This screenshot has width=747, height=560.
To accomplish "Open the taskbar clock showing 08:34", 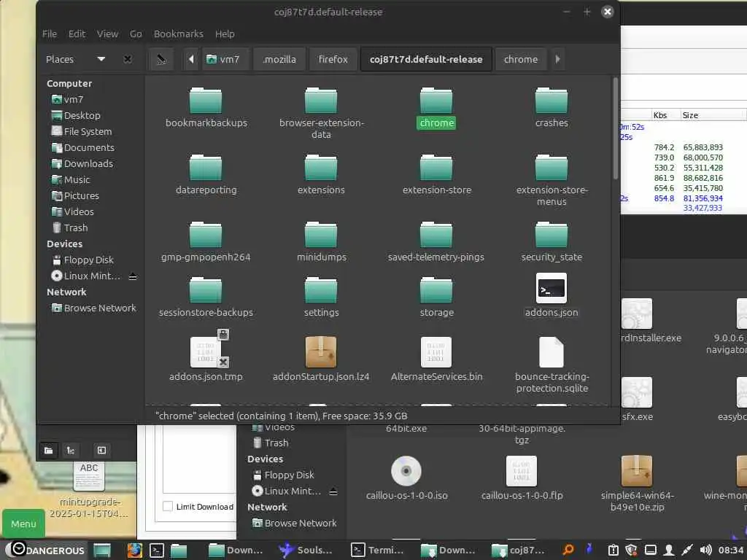I will pyautogui.click(x=731, y=550).
